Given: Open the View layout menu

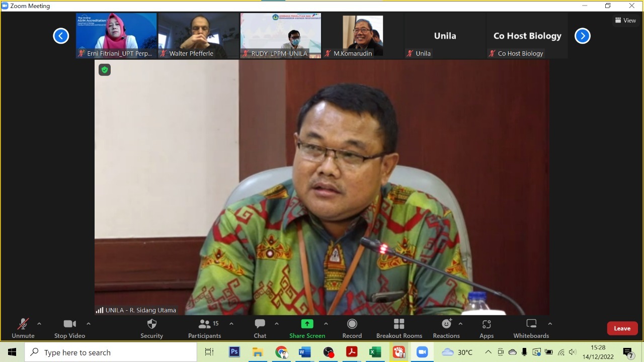Looking at the screenshot, I should 625,21.
